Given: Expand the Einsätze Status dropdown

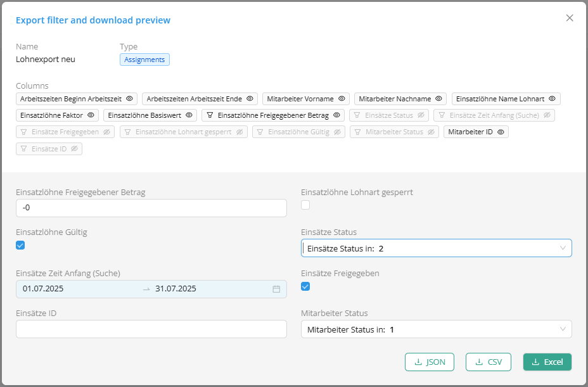Looking at the screenshot, I should pos(437,248).
